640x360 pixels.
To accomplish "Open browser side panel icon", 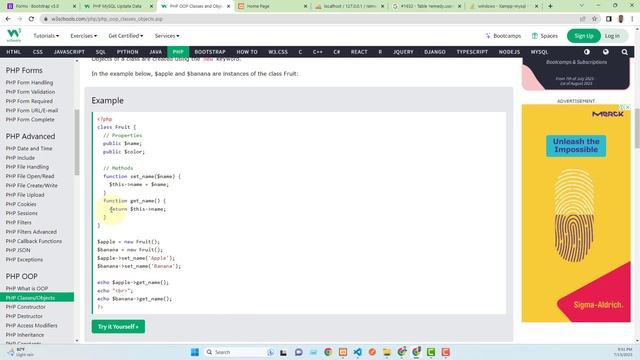I will [609, 19].
